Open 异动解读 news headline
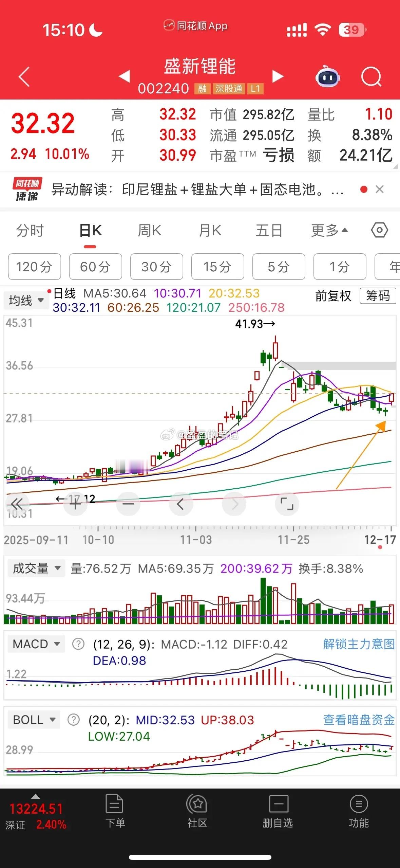This screenshot has width=400, height=868. (x=197, y=189)
